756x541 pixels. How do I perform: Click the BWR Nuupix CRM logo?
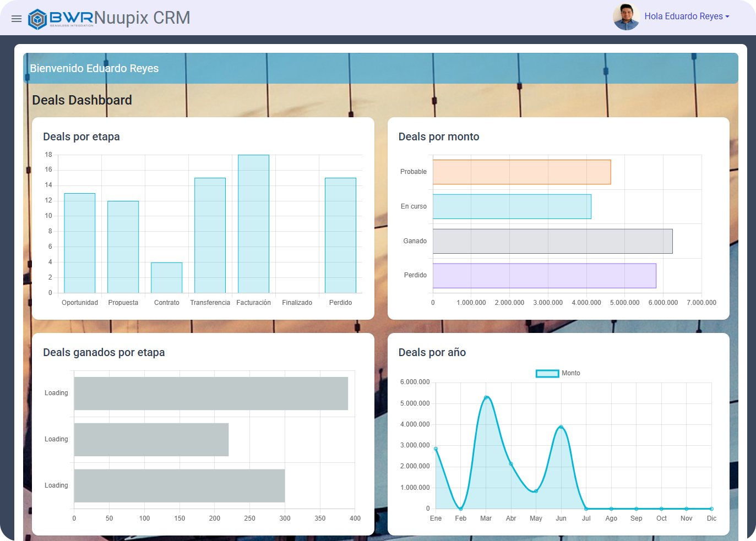[109, 18]
